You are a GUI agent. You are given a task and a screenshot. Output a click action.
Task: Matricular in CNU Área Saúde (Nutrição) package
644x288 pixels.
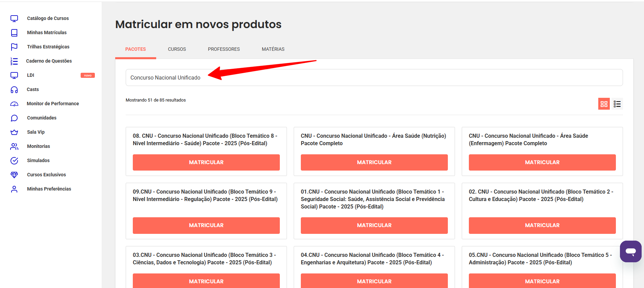[x=374, y=162]
